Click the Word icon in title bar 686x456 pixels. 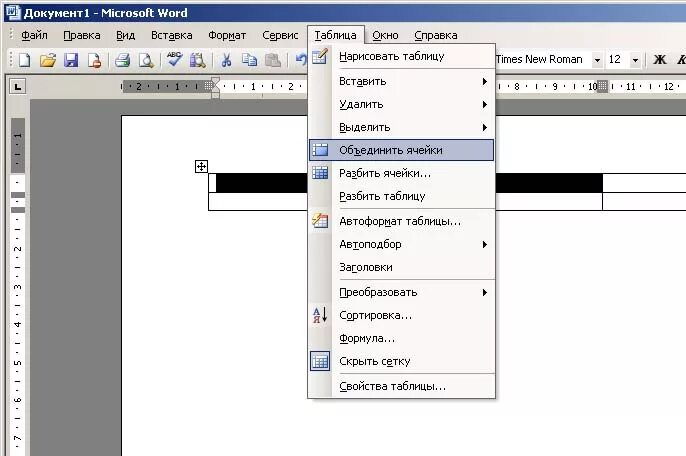coord(12,12)
